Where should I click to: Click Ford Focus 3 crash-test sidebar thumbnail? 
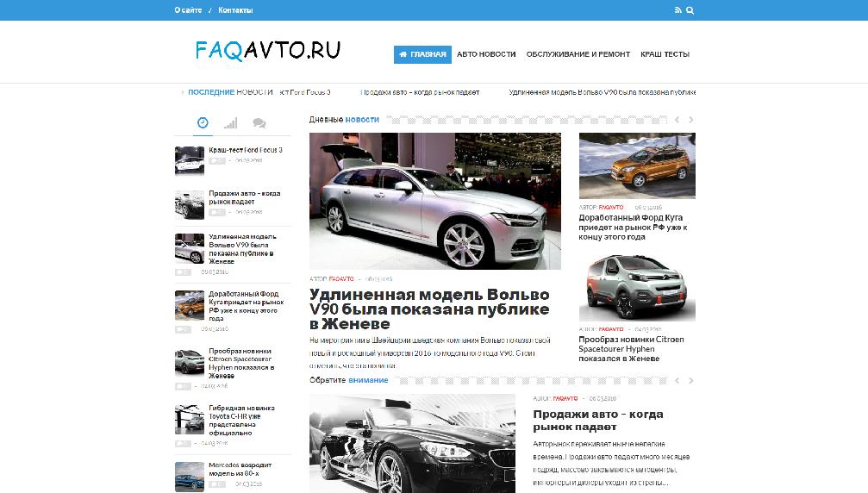coord(190,160)
